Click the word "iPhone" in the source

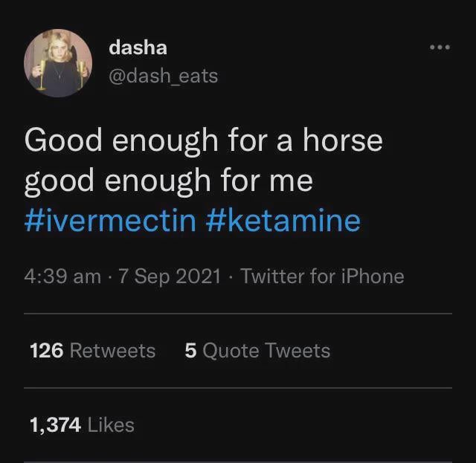[373, 276]
